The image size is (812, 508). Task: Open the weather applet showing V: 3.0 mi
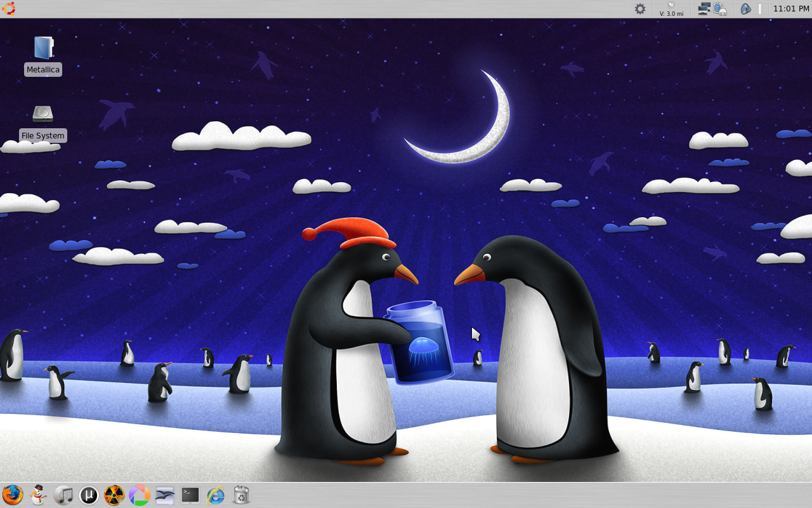click(x=671, y=9)
